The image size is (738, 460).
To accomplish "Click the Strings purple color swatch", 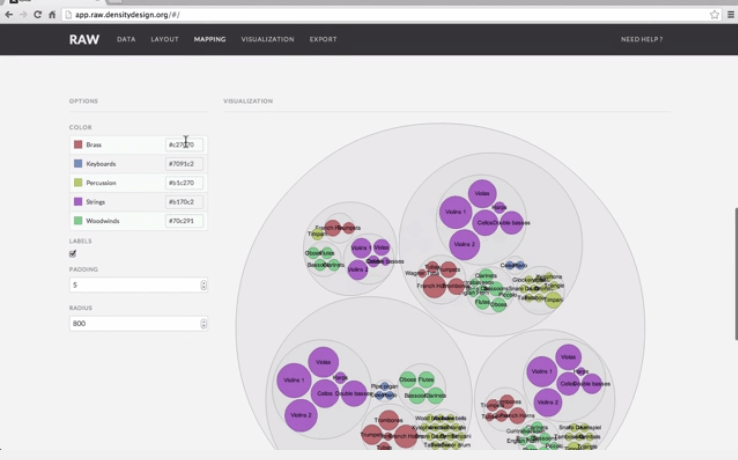I will (78, 202).
